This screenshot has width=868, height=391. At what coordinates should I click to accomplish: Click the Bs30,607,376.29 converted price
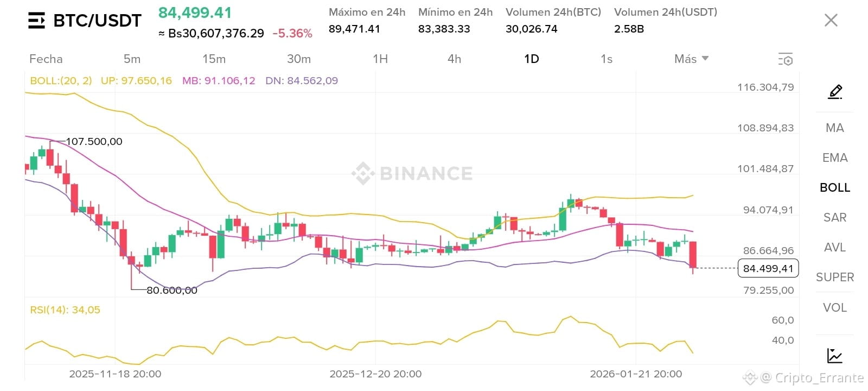click(x=216, y=34)
